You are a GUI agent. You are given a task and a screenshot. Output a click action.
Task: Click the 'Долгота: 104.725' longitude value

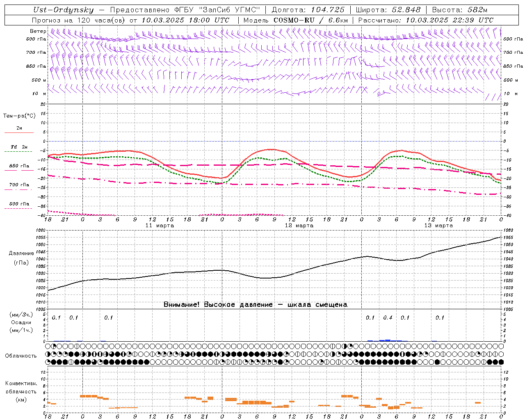point(308,10)
